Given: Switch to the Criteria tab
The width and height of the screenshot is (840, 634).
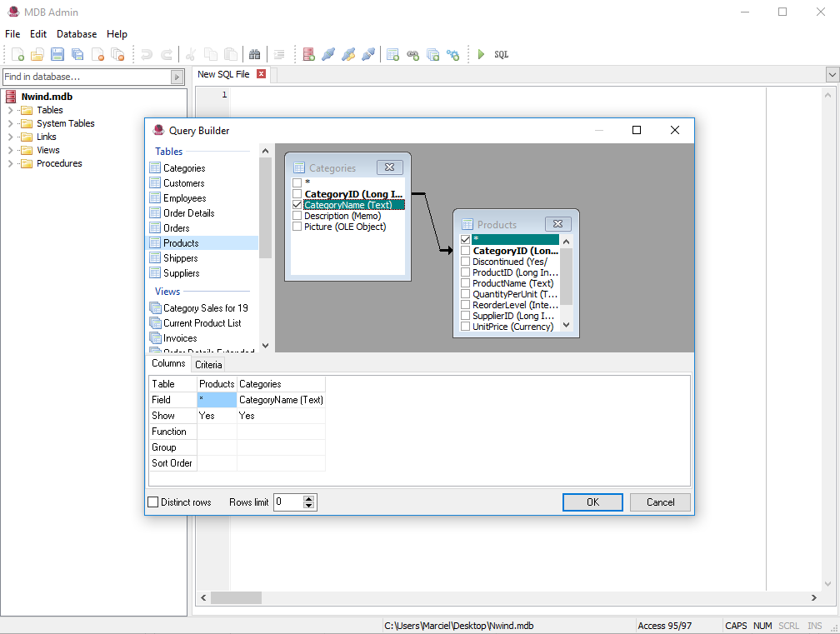Looking at the screenshot, I should (207, 363).
